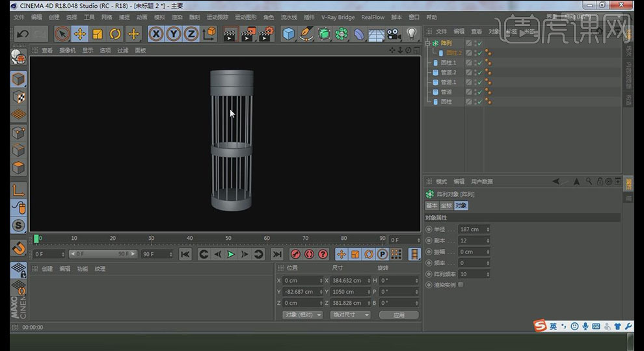Open the Spline Pen tool
This screenshot has height=351, width=644.
pyautogui.click(x=306, y=34)
